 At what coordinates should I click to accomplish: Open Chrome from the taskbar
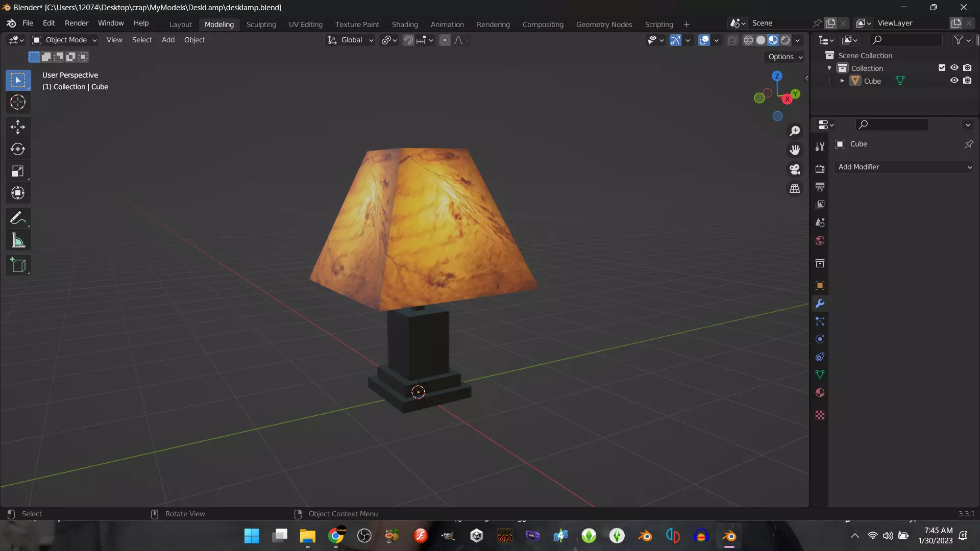[x=336, y=536]
